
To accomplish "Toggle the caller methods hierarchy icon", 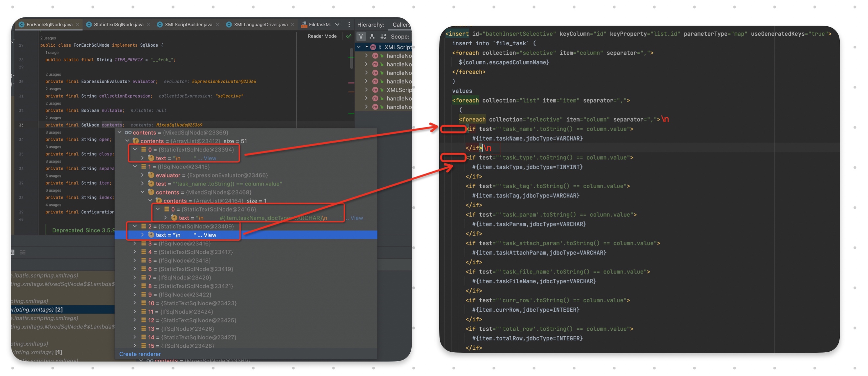I will click(361, 36).
